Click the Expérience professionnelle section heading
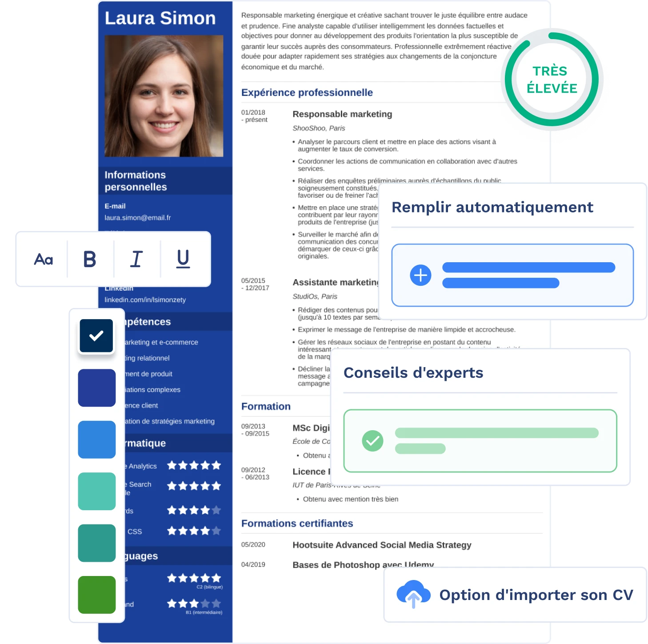This screenshot has height=644, width=648. (307, 92)
